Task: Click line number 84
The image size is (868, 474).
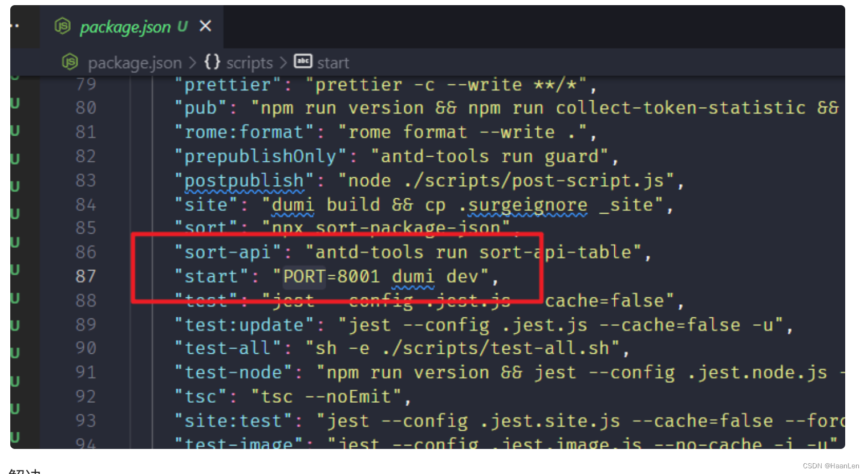Action: (86, 205)
